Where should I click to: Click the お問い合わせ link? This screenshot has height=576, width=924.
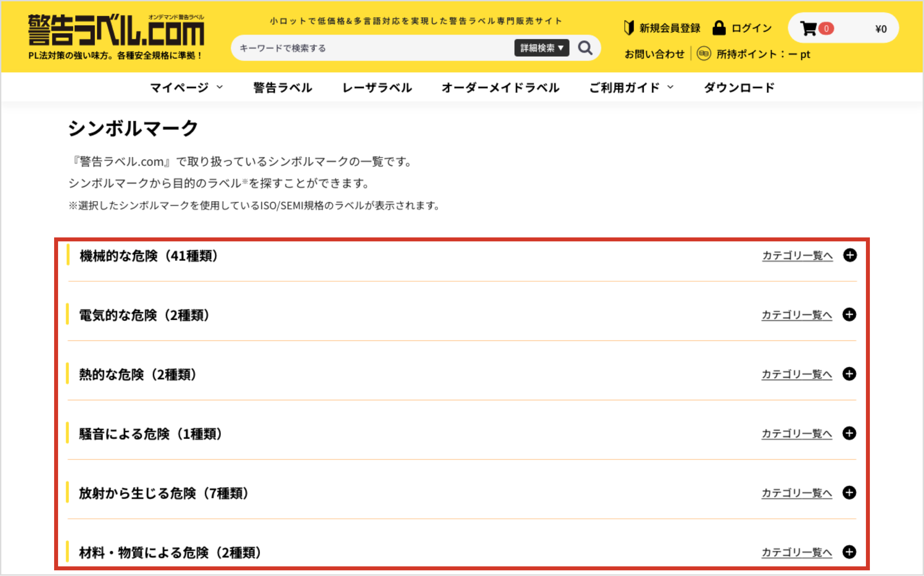654,54
